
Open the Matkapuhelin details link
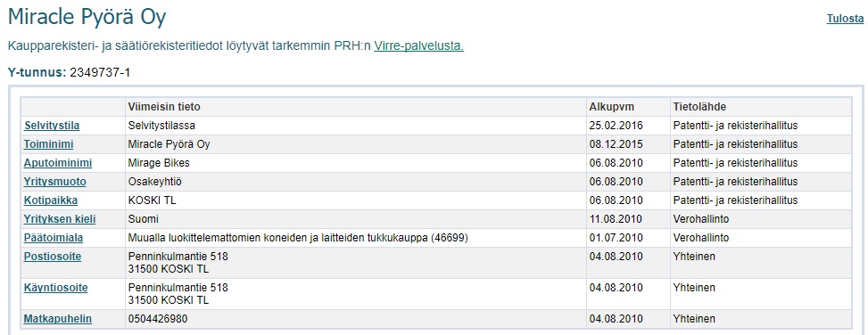pos(58,319)
